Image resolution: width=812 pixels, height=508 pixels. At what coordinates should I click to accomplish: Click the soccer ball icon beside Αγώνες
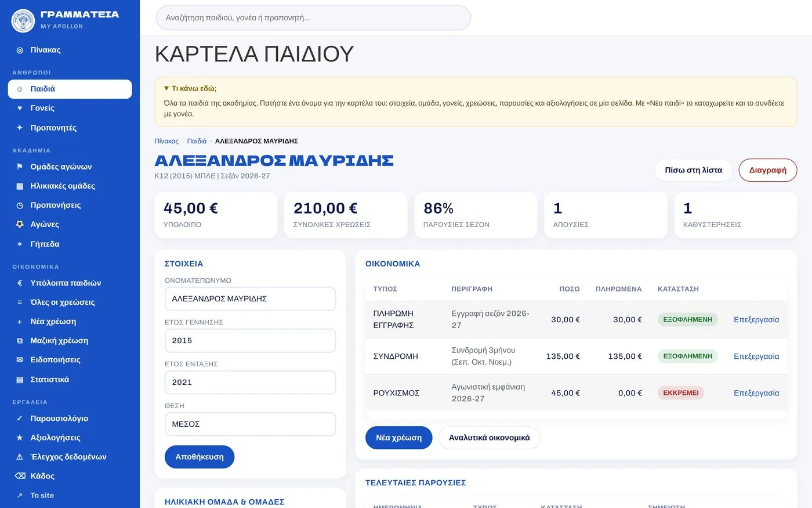[x=20, y=224]
